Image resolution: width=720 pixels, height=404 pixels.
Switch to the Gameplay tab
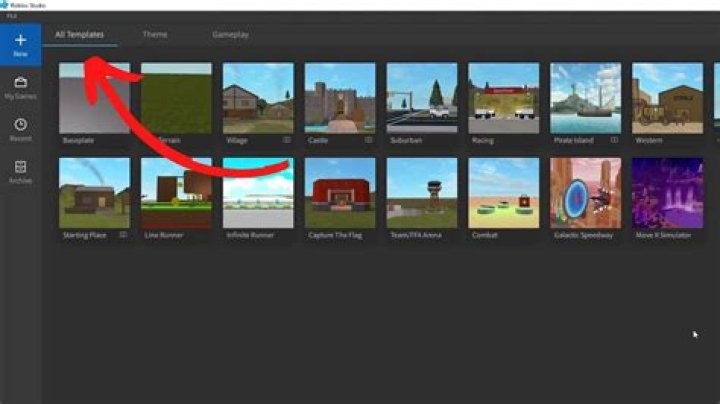click(230, 35)
